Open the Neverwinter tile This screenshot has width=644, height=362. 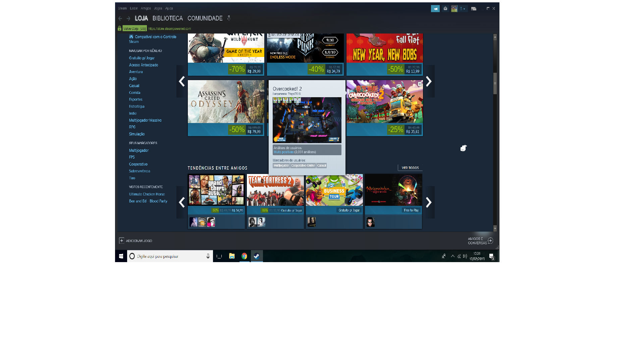pos(393,201)
